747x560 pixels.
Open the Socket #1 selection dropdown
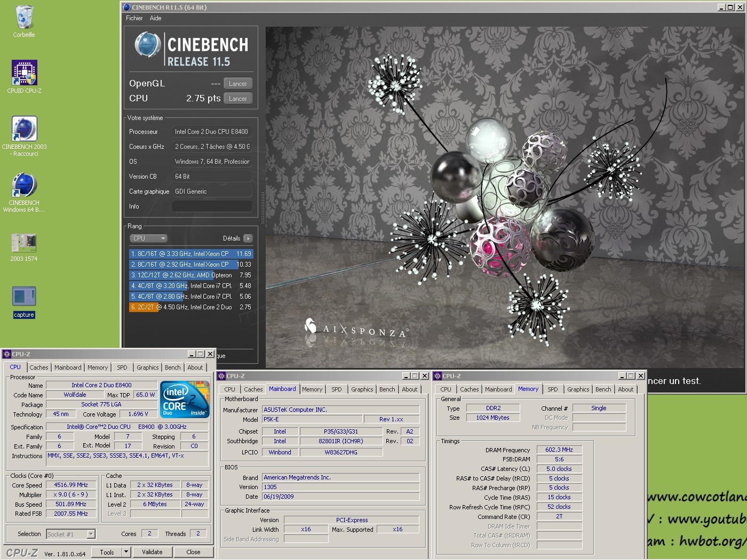pos(70,534)
